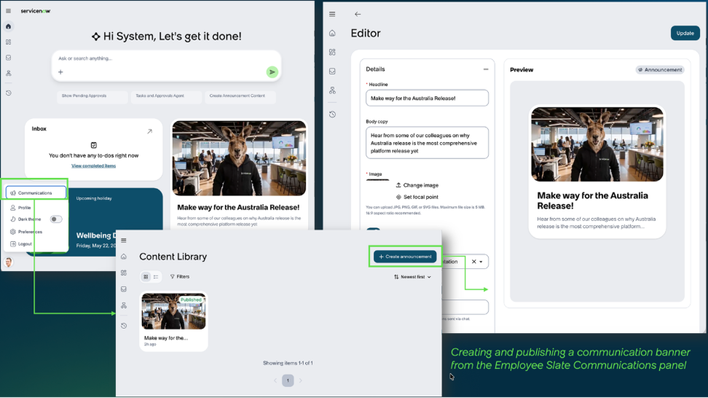Screen dimensions: 708x398
Task: Click kangaroo banner image on home page
Action: [x=239, y=158]
